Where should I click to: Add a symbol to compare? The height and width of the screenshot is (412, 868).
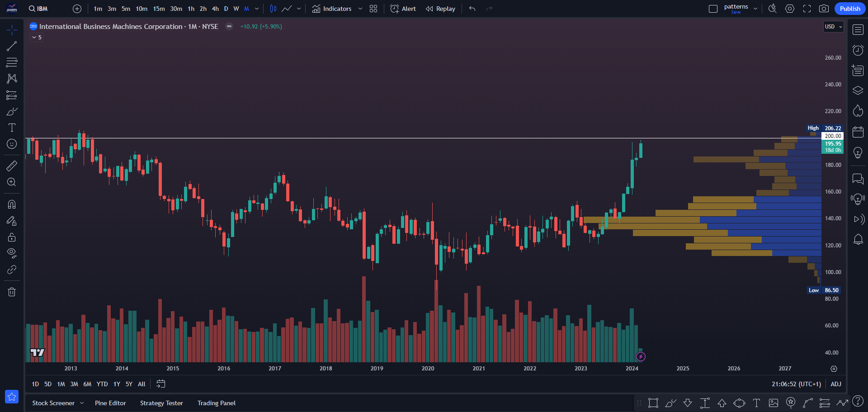pos(77,9)
